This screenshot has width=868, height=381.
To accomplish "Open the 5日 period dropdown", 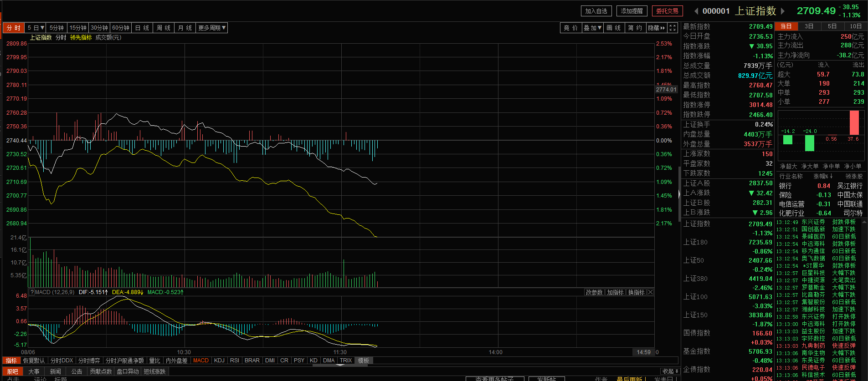I will (x=36, y=28).
